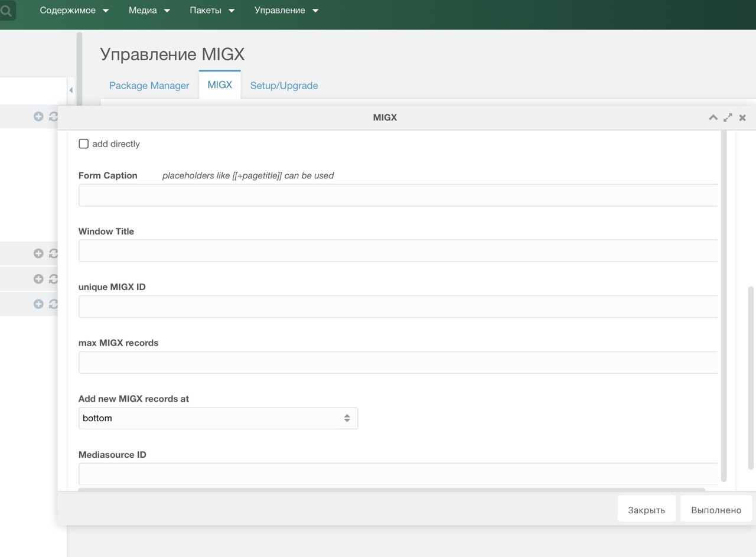Open the Медиа menu
756x557 pixels.
tap(149, 11)
